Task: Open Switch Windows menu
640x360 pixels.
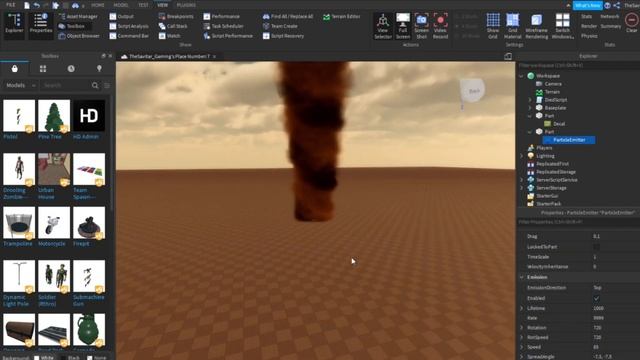Action: (562, 26)
